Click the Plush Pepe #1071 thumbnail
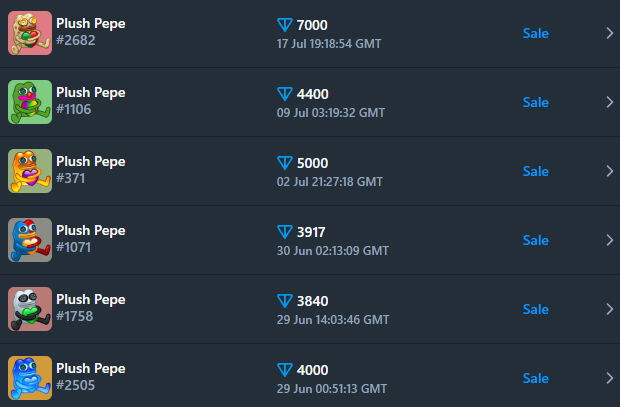Screen dimensions: 620x407 tap(30, 240)
